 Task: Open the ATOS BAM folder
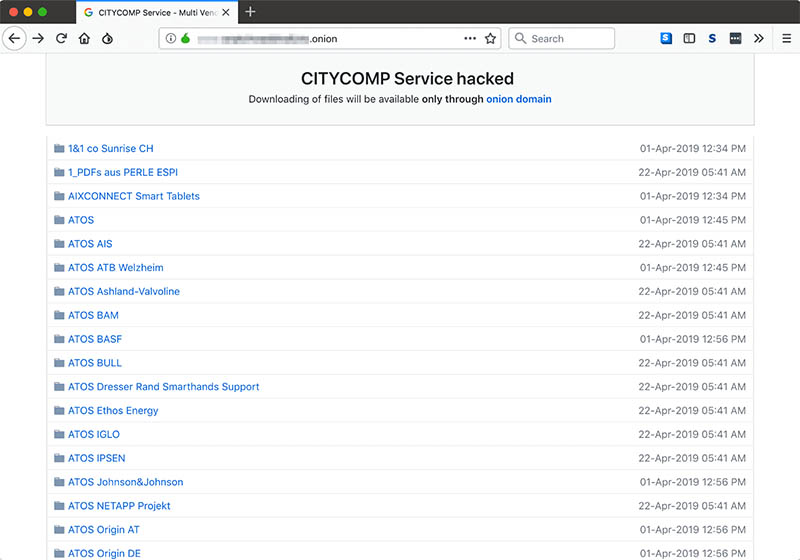93,315
